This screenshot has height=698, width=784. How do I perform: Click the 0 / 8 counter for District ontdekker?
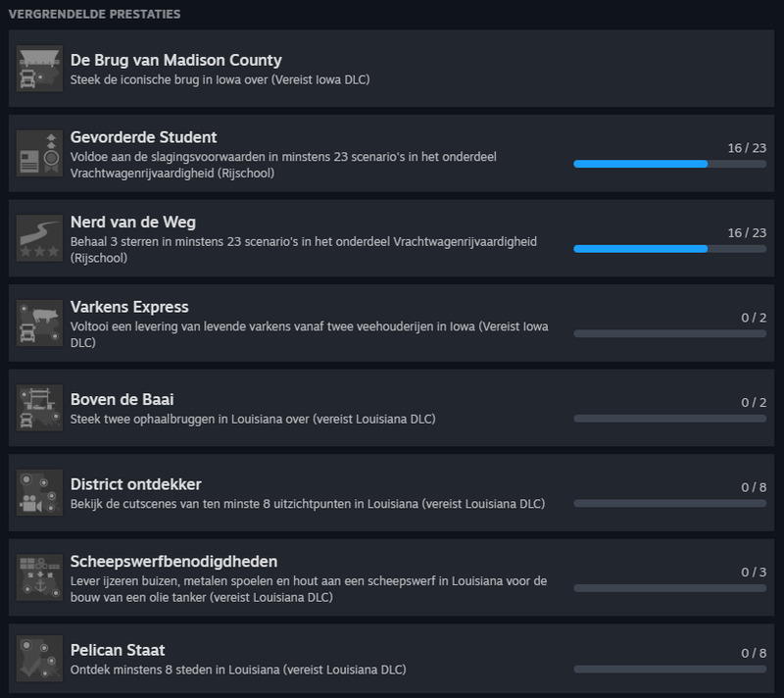coord(753,487)
